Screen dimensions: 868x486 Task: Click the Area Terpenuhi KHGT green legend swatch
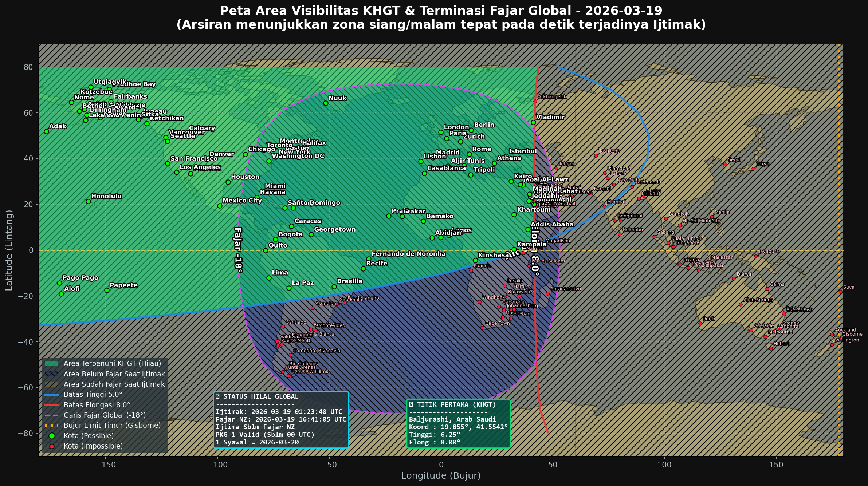click(51, 364)
